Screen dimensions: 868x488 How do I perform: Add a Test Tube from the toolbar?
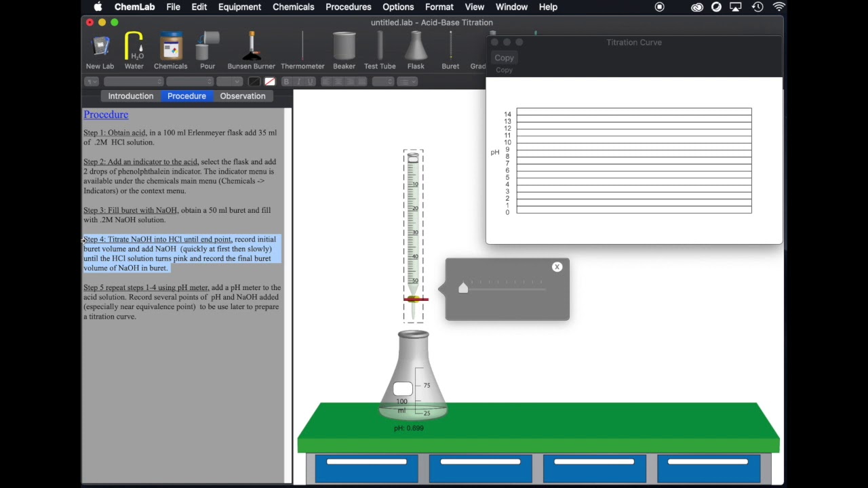[x=380, y=51]
